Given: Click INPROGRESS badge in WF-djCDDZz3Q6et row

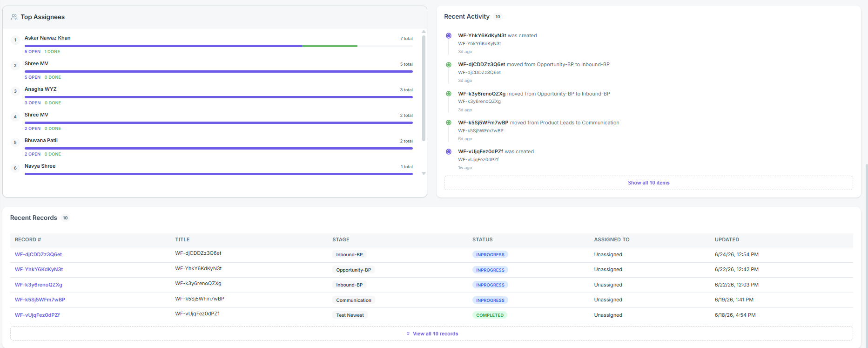Looking at the screenshot, I should point(490,255).
